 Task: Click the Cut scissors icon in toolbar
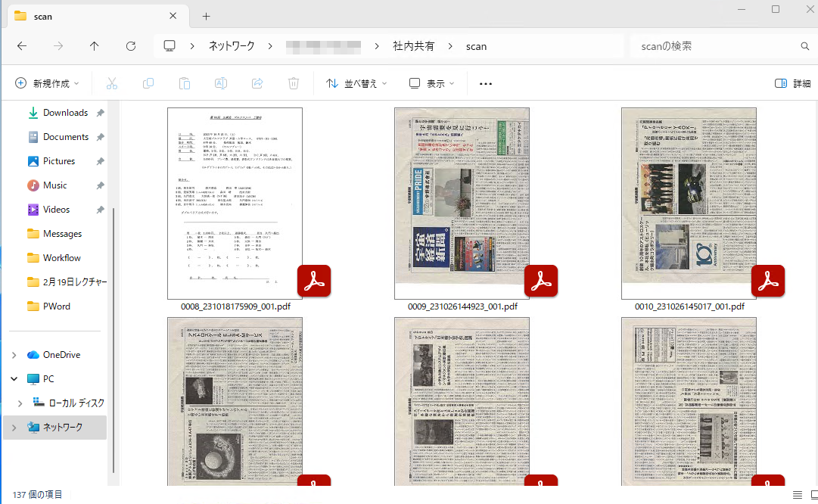[x=112, y=83]
